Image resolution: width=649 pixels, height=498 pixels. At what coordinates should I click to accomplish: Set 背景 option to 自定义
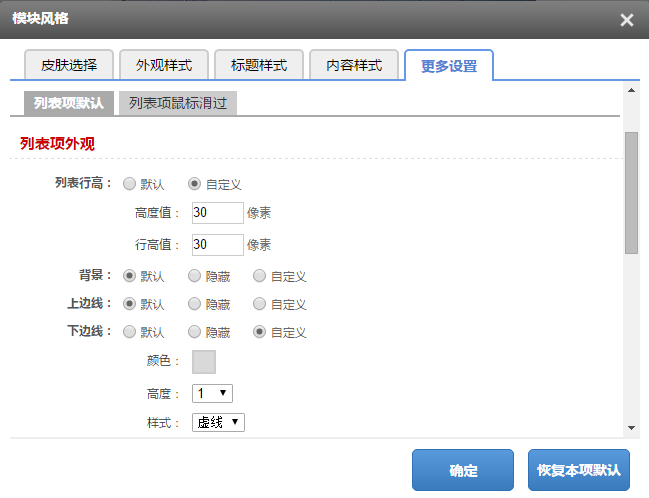[260, 275]
